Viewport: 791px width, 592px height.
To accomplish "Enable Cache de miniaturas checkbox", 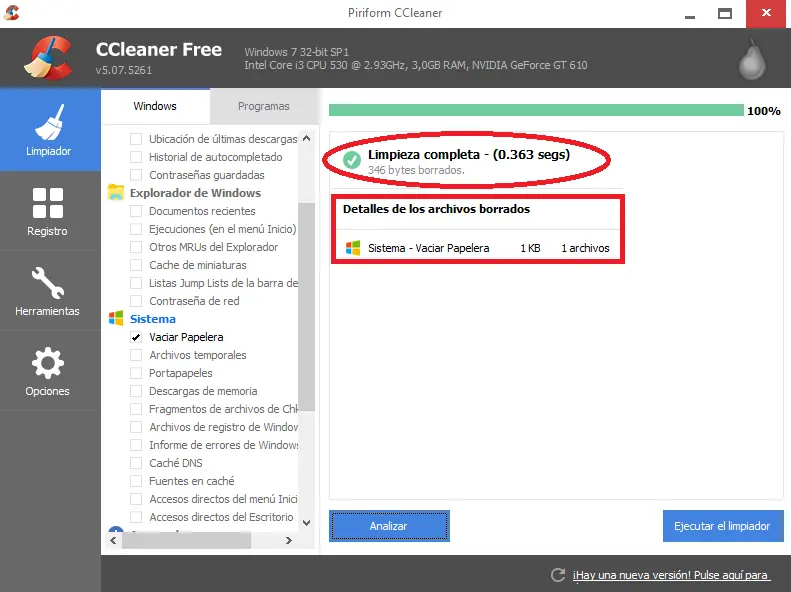I will tap(136, 265).
